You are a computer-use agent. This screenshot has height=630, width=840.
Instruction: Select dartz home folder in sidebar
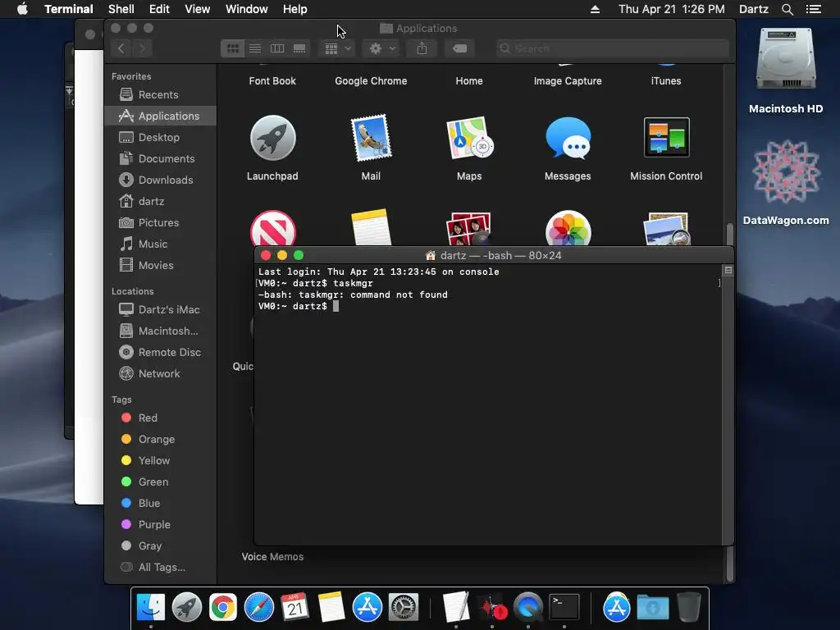tap(160, 202)
